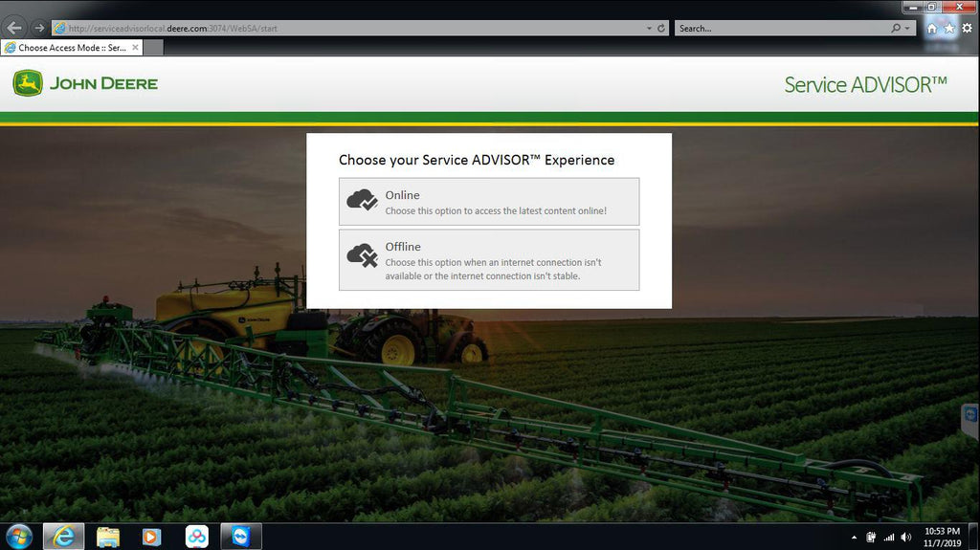The width and height of the screenshot is (980, 550).
Task: Refresh the page using the reload icon
Action: tap(661, 29)
